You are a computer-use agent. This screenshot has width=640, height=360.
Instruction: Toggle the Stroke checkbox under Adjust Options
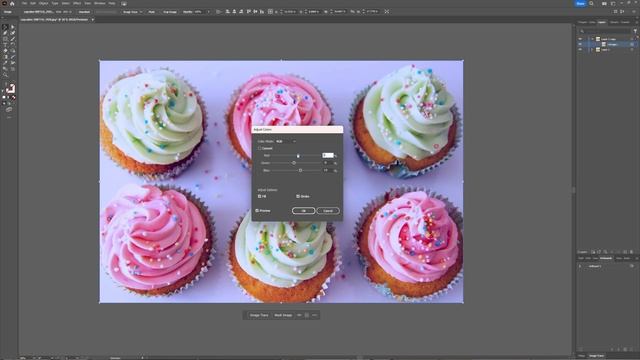[298, 196]
